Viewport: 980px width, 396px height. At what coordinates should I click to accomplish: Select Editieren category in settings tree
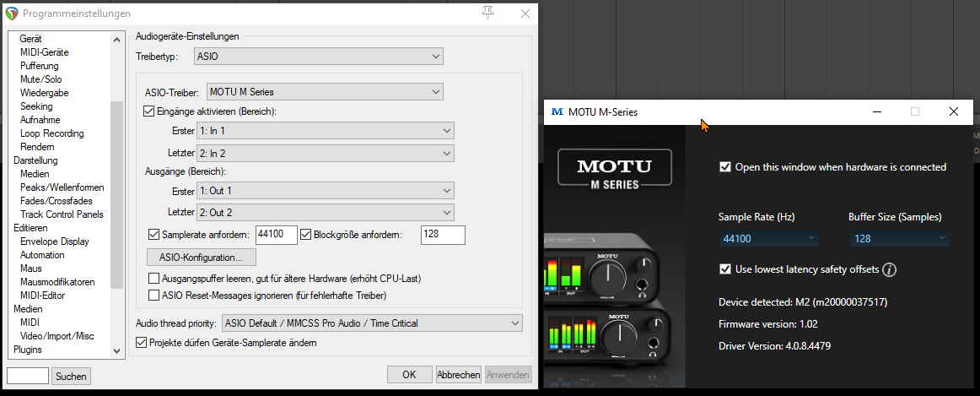(x=30, y=228)
